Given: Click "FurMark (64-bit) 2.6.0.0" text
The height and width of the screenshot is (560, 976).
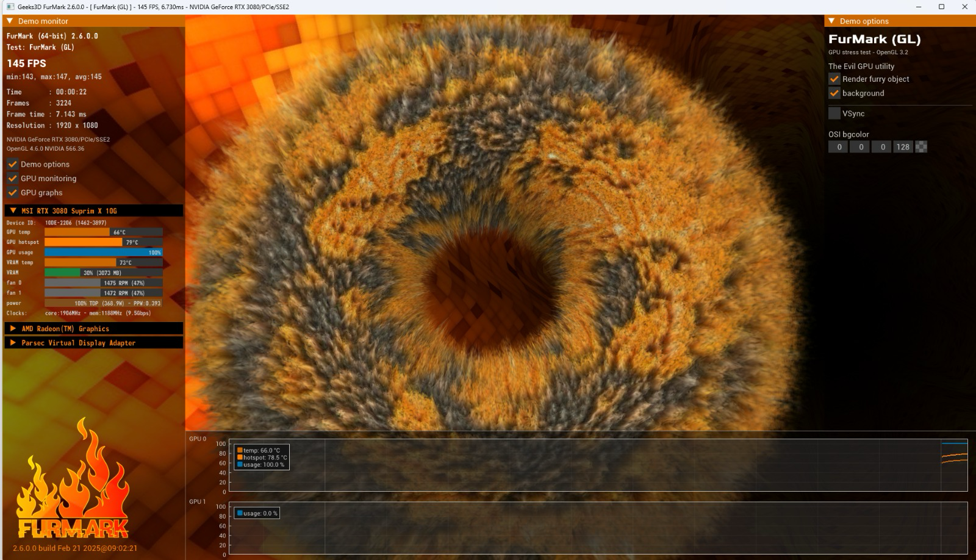Looking at the screenshot, I should coord(52,36).
